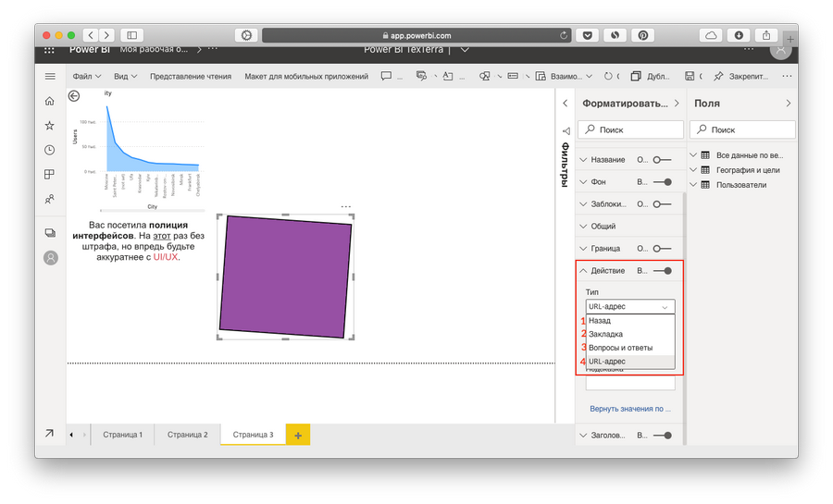Click Вернуть значения по умолчанию link
Image resolution: width=833 pixels, height=504 pixels.
(x=629, y=408)
